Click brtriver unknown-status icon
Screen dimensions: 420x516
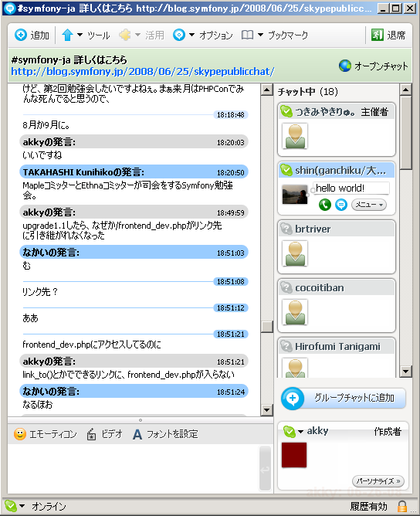click(x=286, y=229)
